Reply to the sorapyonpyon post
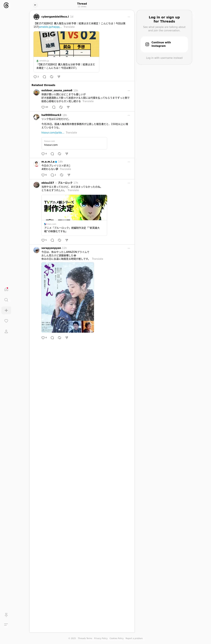211x644 pixels. 52,337
